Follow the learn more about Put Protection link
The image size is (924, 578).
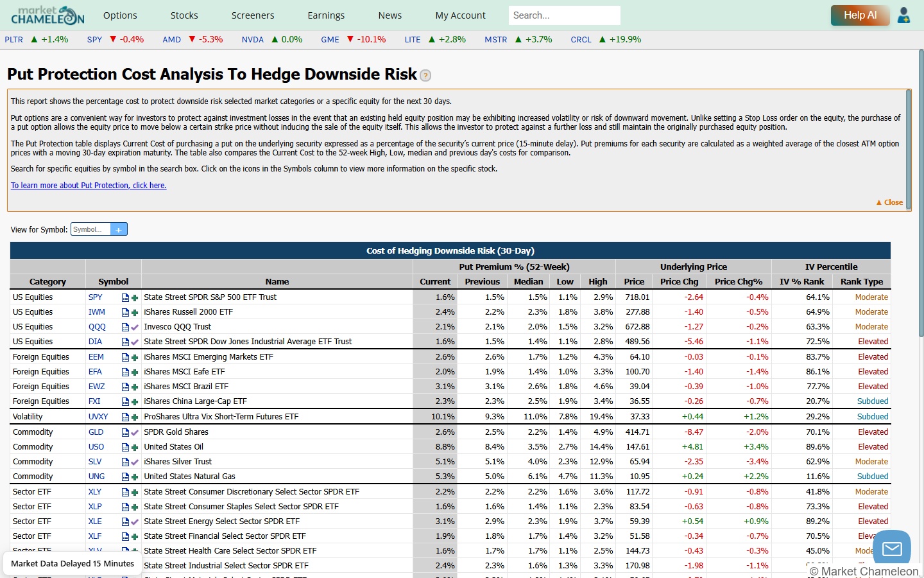[x=89, y=186]
